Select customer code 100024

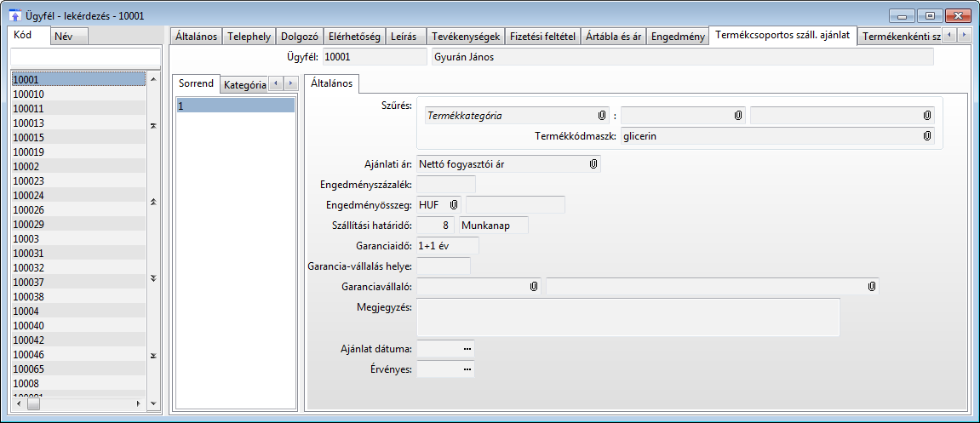pyautogui.click(x=78, y=195)
